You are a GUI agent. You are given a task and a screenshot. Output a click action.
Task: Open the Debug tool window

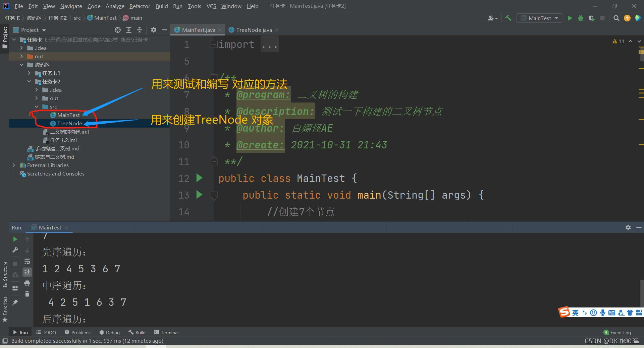click(109, 332)
